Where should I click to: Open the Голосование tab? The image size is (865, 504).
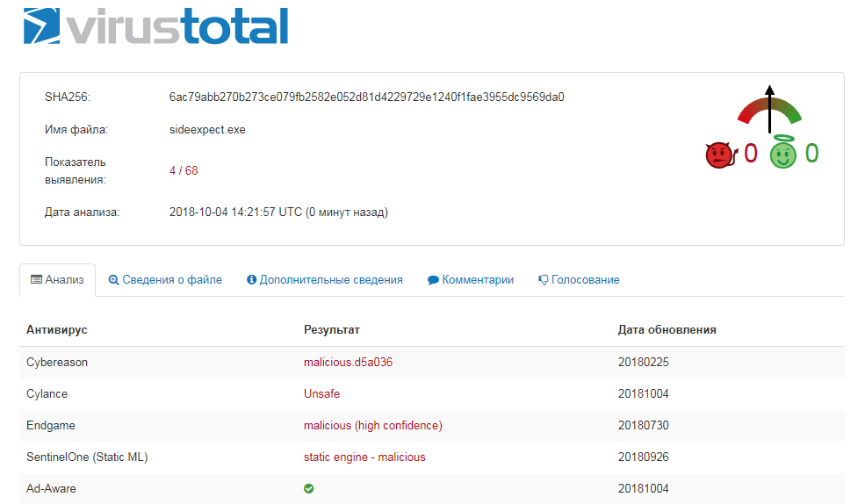point(579,279)
